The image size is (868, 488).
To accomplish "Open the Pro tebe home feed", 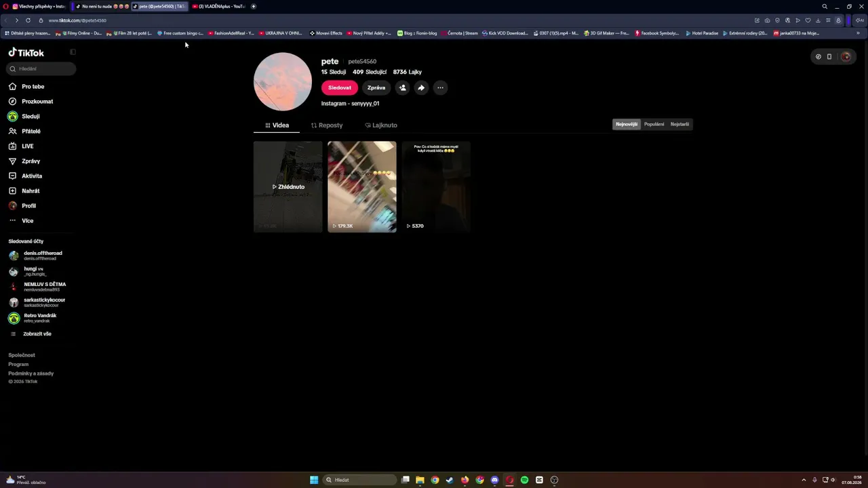I will [x=26, y=87].
